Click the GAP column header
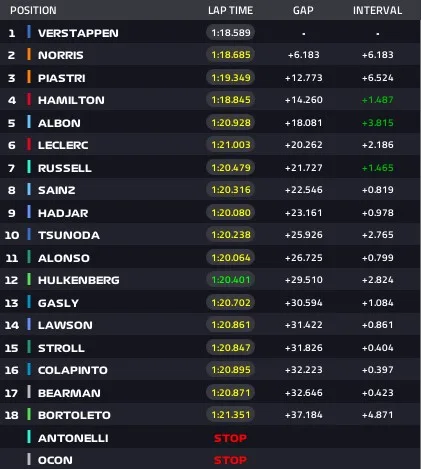421x469 pixels. pyautogui.click(x=303, y=10)
